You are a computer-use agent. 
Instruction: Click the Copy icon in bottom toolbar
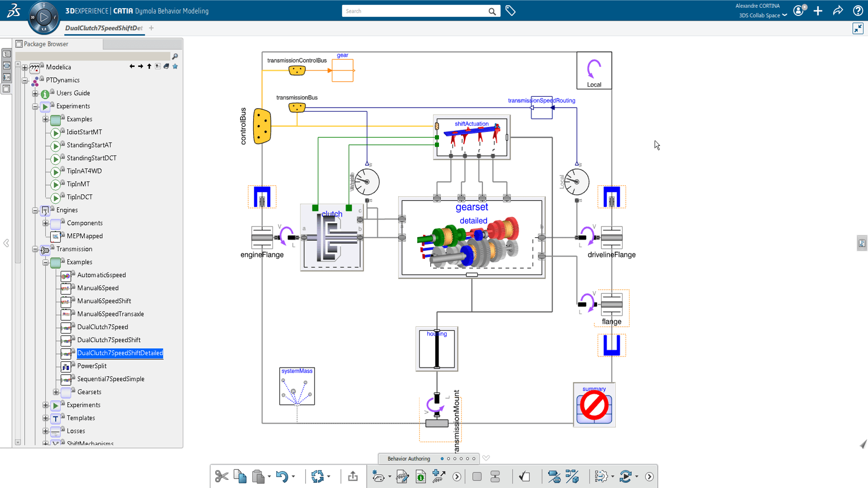coord(240,476)
